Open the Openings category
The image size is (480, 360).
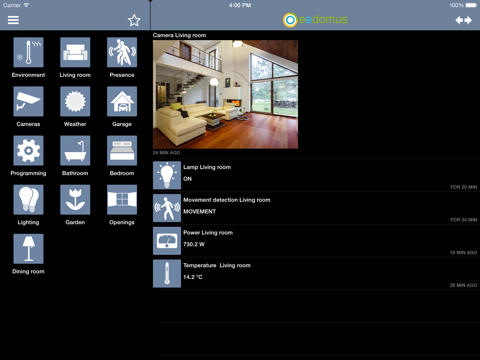pos(122,199)
